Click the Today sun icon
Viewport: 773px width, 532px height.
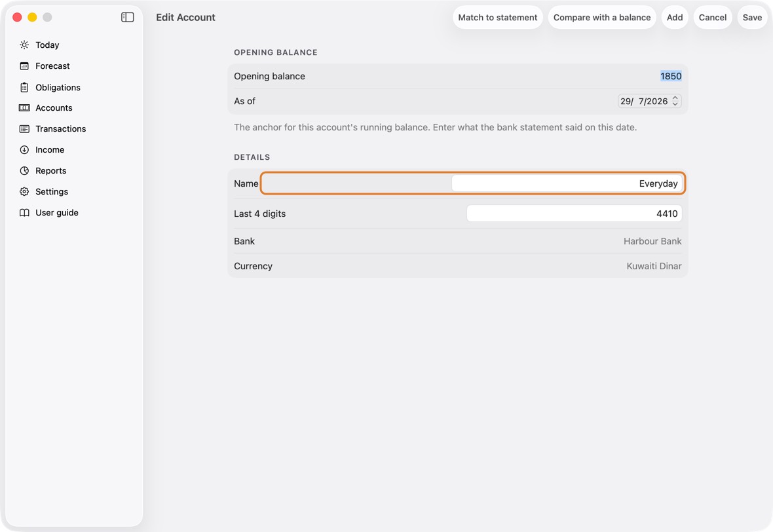tap(24, 45)
